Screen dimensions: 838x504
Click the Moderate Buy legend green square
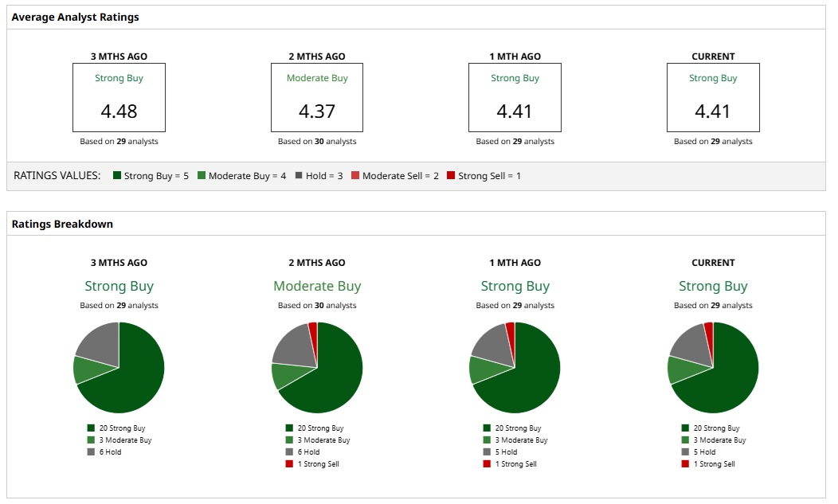[202, 175]
